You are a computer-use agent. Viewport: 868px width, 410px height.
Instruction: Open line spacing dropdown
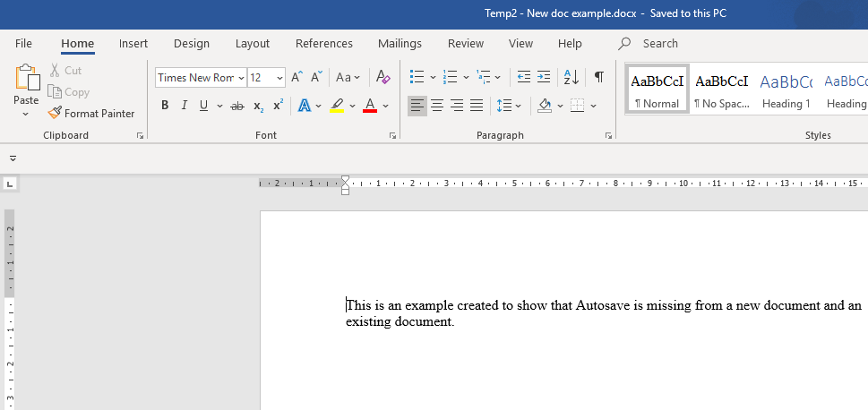[509, 105]
